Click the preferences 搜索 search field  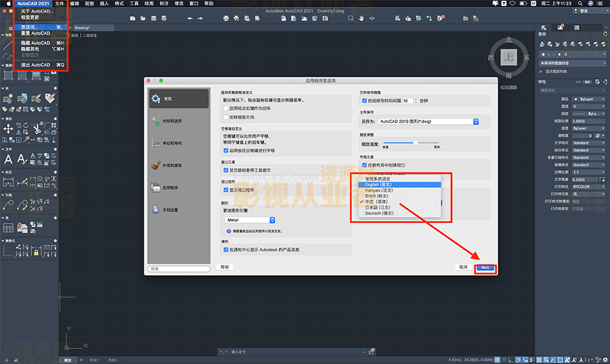pyautogui.click(x=179, y=268)
